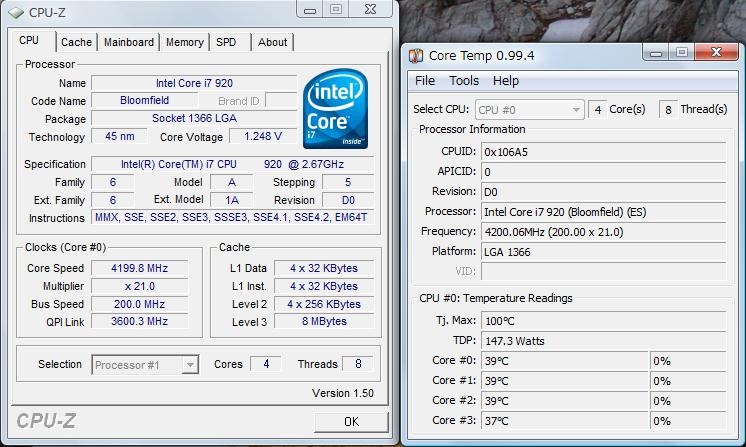The height and width of the screenshot is (447, 746).
Task: Click the Core Temp Thread(s) count '8'
Action: (668, 110)
